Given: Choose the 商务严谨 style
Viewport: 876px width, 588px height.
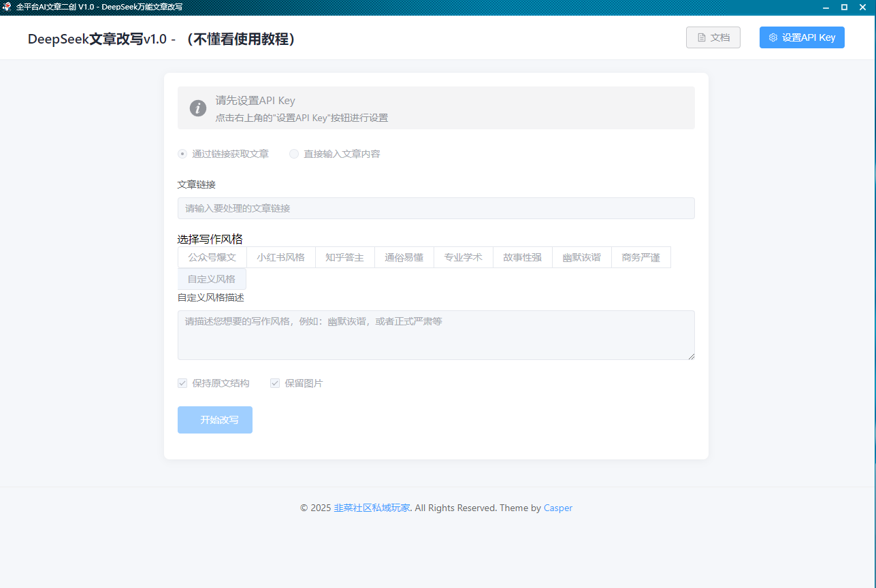Looking at the screenshot, I should click(x=640, y=257).
